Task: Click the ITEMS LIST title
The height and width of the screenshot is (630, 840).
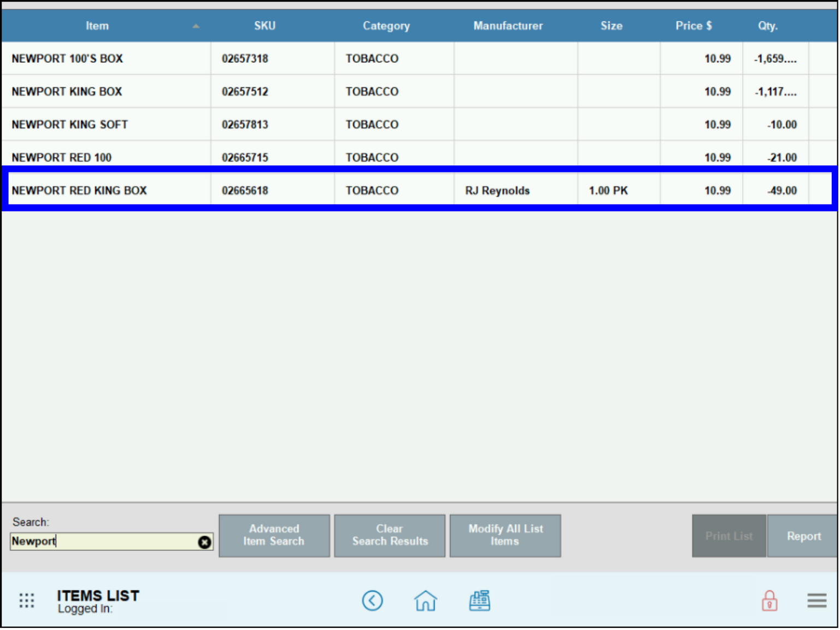Action: pyautogui.click(x=98, y=596)
